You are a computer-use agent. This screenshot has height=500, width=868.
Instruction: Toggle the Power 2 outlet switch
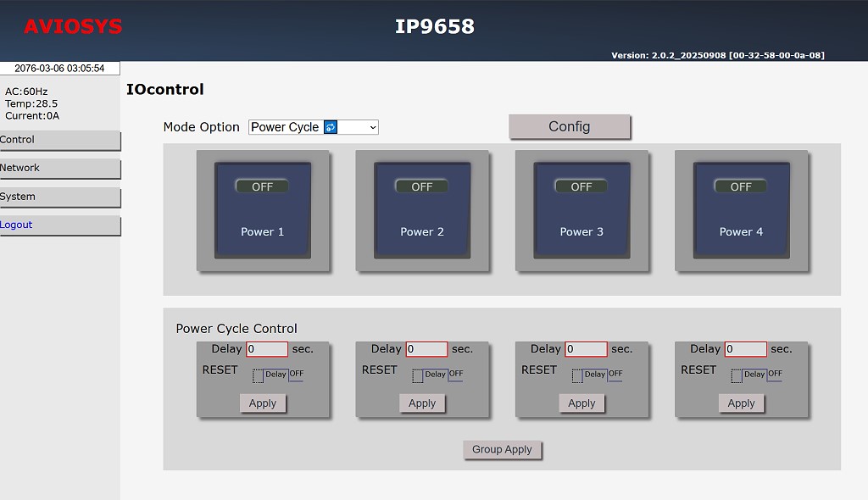click(x=421, y=209)
